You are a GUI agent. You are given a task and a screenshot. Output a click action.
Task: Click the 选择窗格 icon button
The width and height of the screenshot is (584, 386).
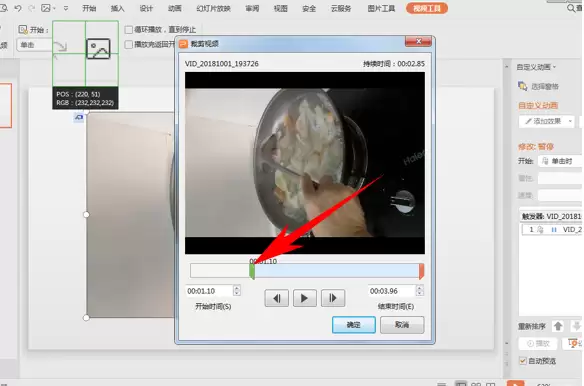[523, 86]
